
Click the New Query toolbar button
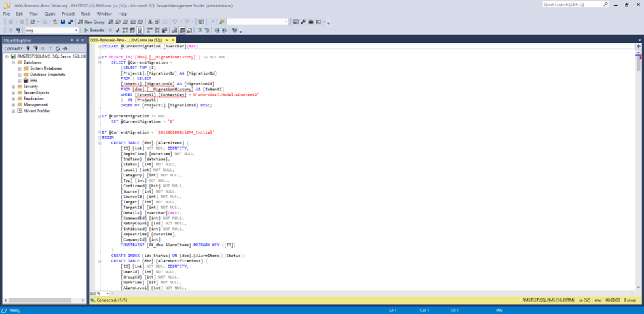(91, 22)
